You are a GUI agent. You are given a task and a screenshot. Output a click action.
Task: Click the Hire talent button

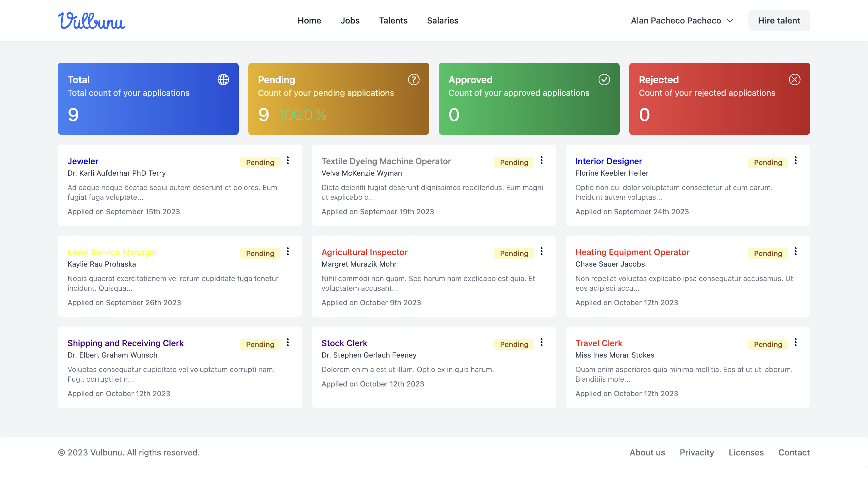tap(779, 20)
